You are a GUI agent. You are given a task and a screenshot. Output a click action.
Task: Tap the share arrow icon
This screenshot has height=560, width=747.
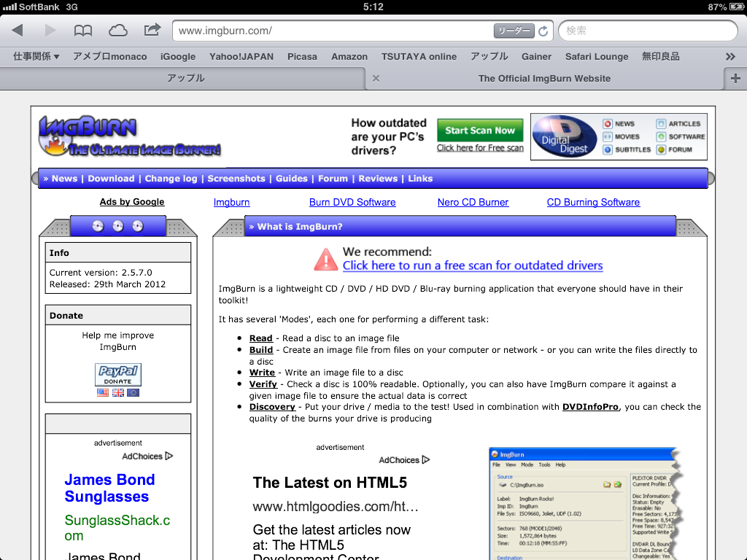(152, 30)
